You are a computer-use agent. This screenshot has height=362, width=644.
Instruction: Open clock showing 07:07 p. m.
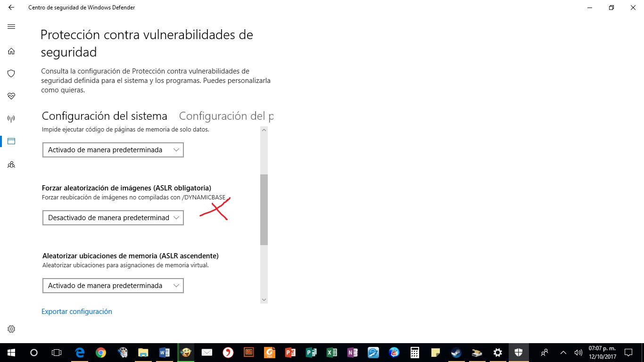point(602,353)
